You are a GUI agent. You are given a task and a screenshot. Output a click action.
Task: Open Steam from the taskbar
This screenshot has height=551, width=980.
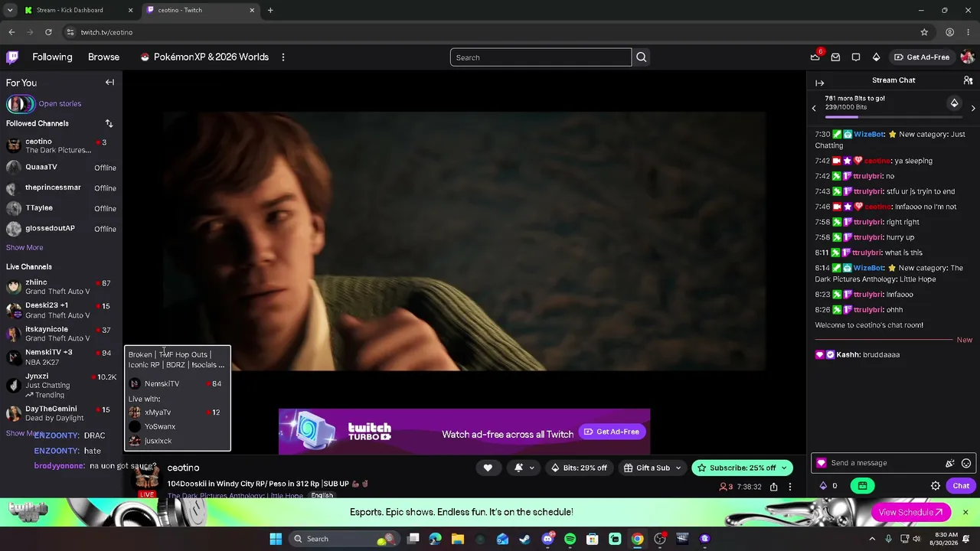pos(525,539)
